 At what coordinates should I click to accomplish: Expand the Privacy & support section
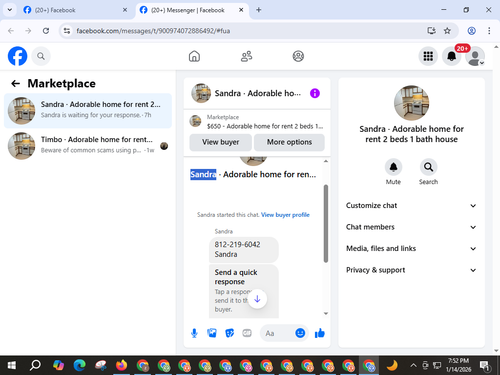411,270
